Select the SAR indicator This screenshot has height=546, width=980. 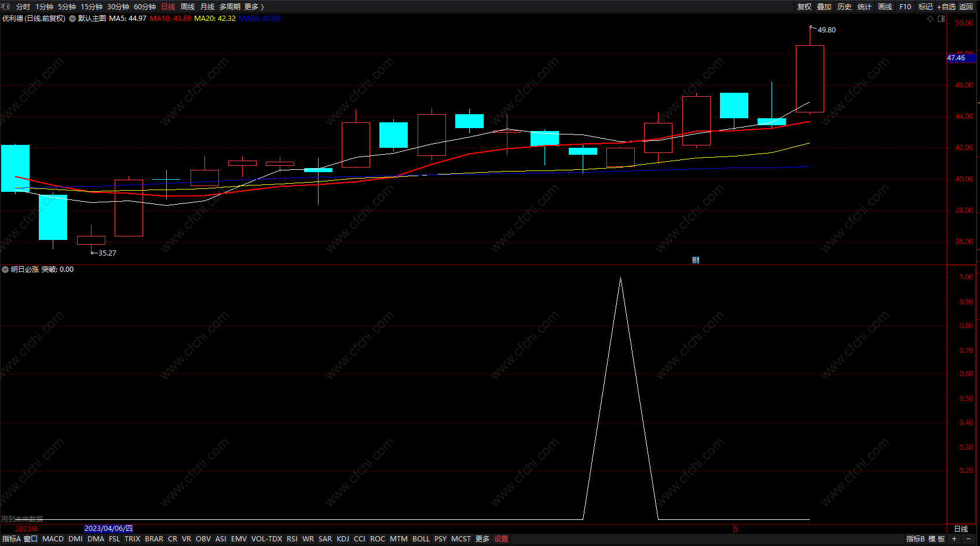pyautogui.click(x=326, y=539)
